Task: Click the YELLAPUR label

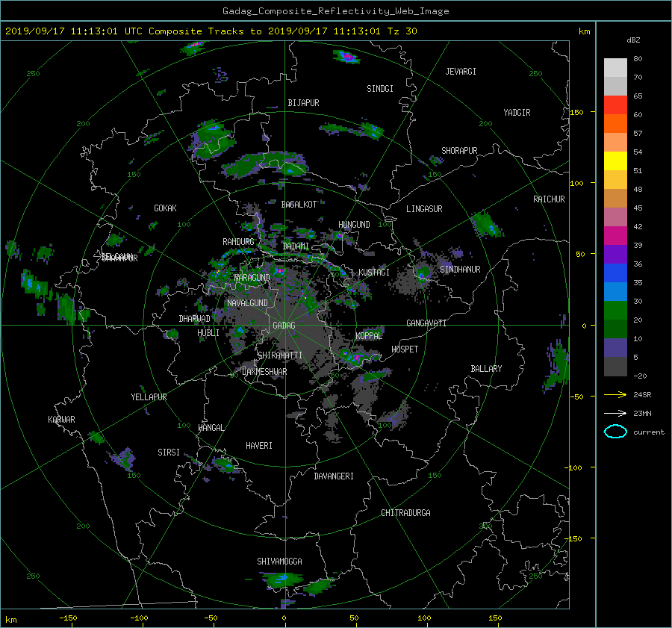Action: 149,397
